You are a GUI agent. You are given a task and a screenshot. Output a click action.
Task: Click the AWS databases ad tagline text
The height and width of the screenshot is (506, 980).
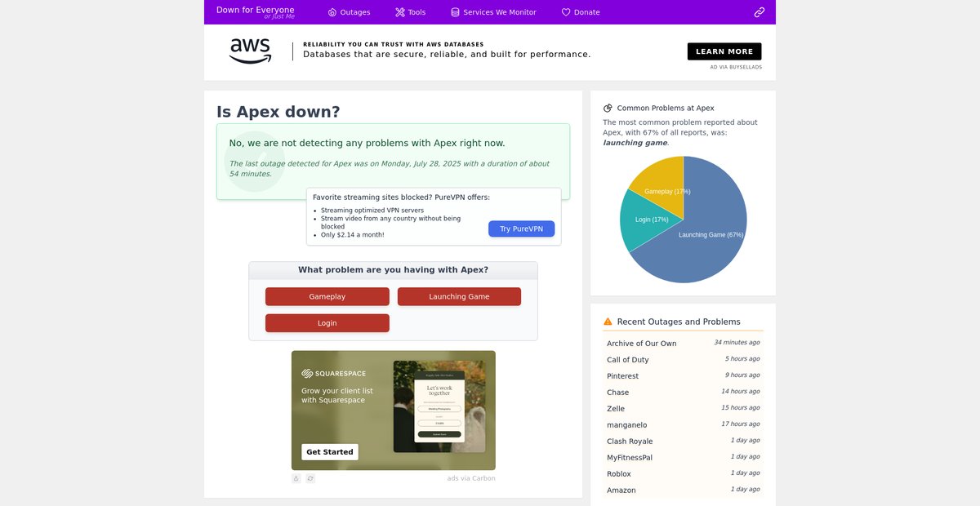coord(447,55)
